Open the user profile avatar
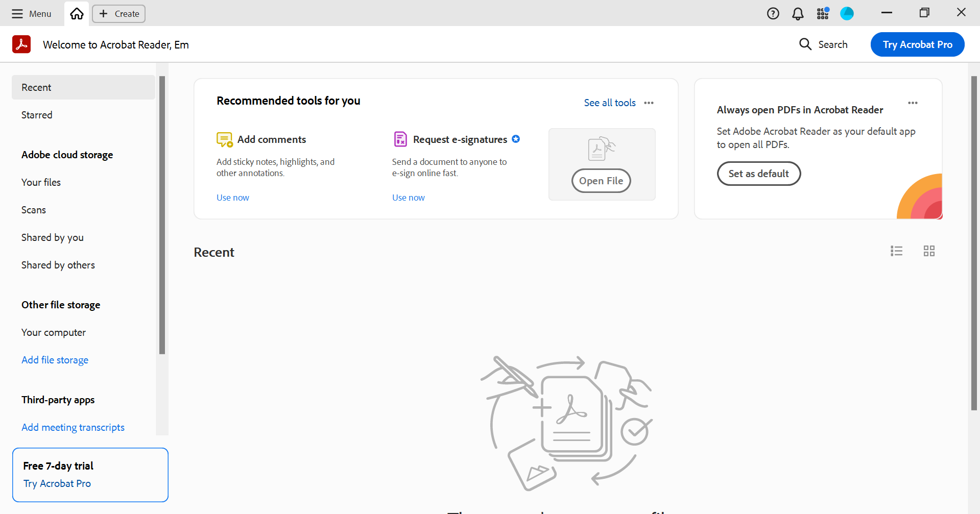Image resolution: width=980 pixels, height=514 pixels. point(847,14)
